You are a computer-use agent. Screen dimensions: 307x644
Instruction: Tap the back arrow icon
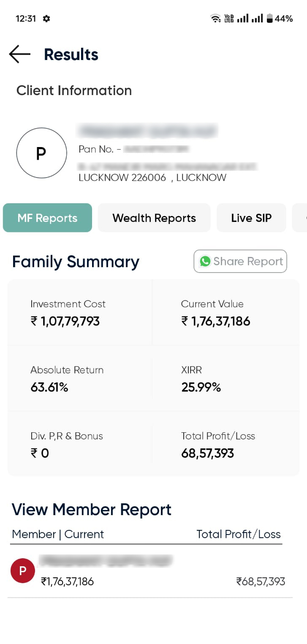tap(19, 55)
